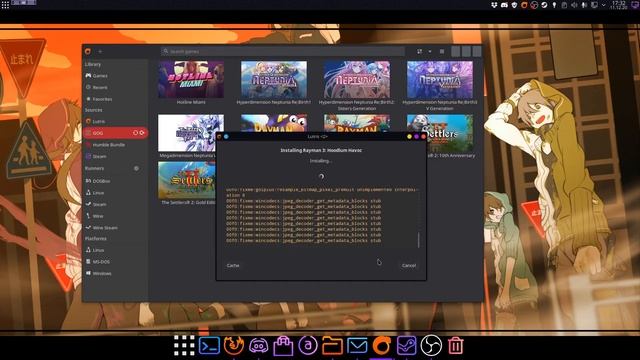
Task: Click the Discord tray icon
Action: coord(504,5)
